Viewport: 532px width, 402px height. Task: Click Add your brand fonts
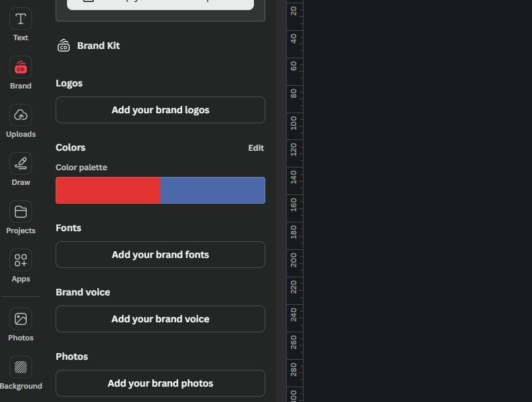coord(160,255)
